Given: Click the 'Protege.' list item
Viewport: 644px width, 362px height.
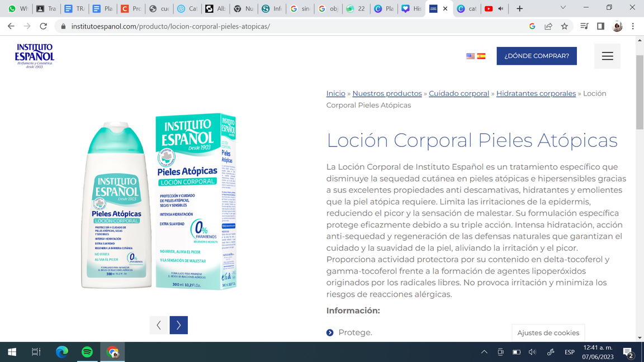Looking at the screenshot, I should (356, 332).
